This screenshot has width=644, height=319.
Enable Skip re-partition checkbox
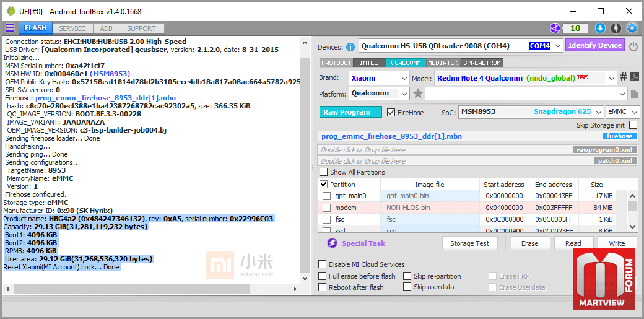(407, 276)
